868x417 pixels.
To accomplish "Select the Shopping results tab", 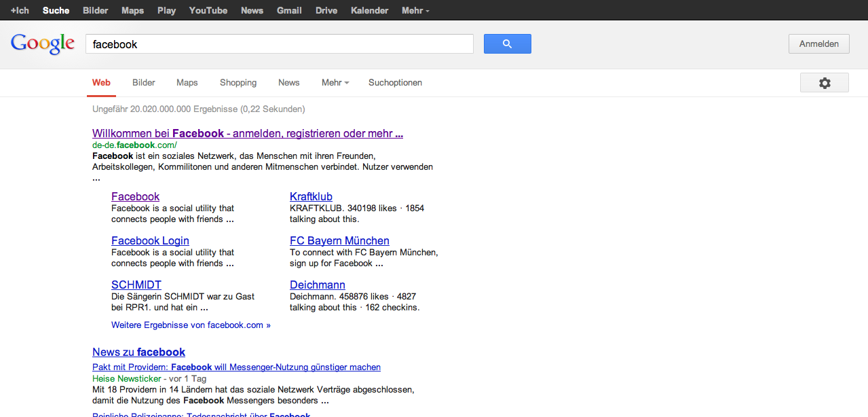I will click(x=238, y=83).
